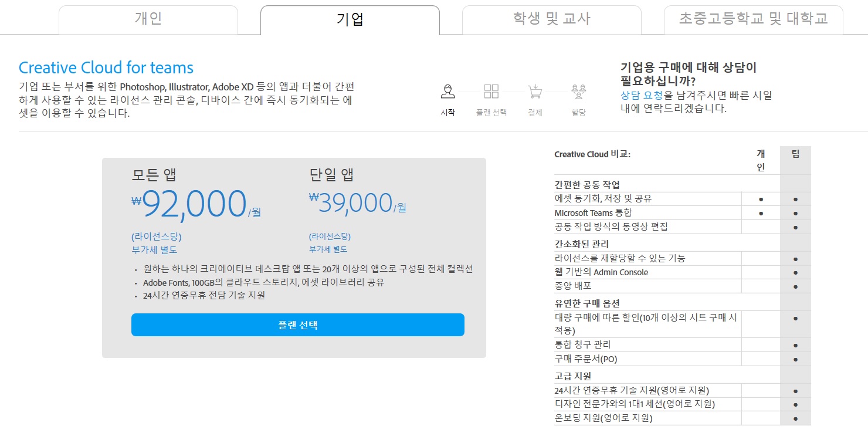Click the 웹 기반의 Admin Console row
Viewport: 868px width, 436px height.
[682, 273]
